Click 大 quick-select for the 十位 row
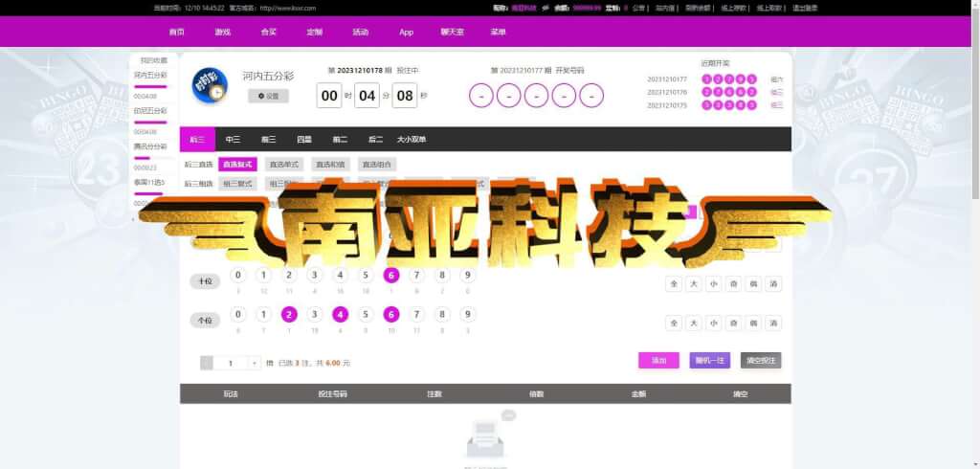 (694, 284)
